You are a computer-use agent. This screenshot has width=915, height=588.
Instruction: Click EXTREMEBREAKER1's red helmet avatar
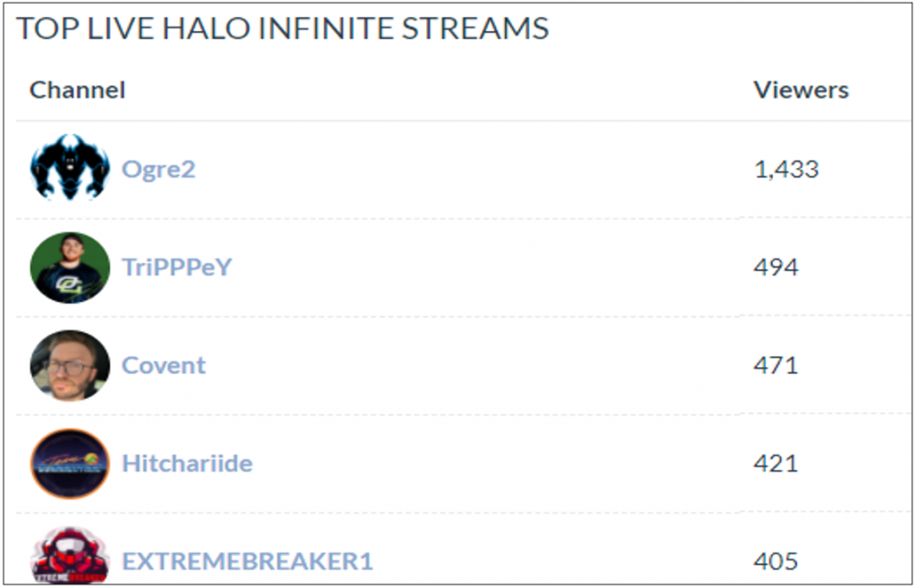point(70,555)
